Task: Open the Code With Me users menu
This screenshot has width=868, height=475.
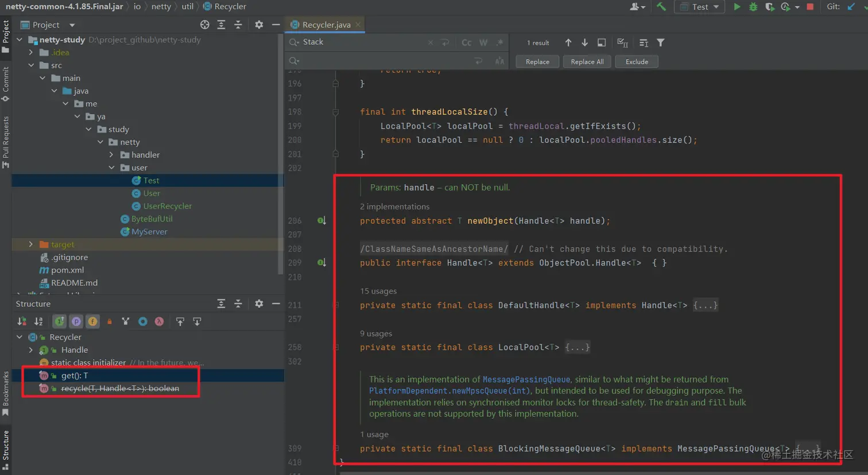Action: click(x=637, y=7)
